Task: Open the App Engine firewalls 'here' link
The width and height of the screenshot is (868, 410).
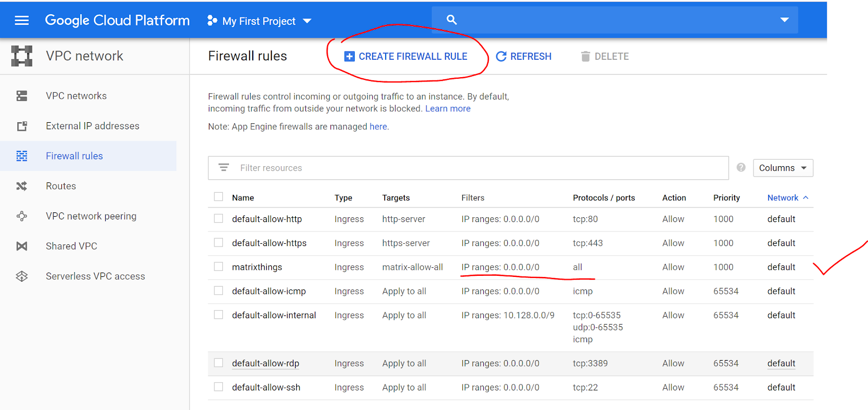Action: (378, 127)
